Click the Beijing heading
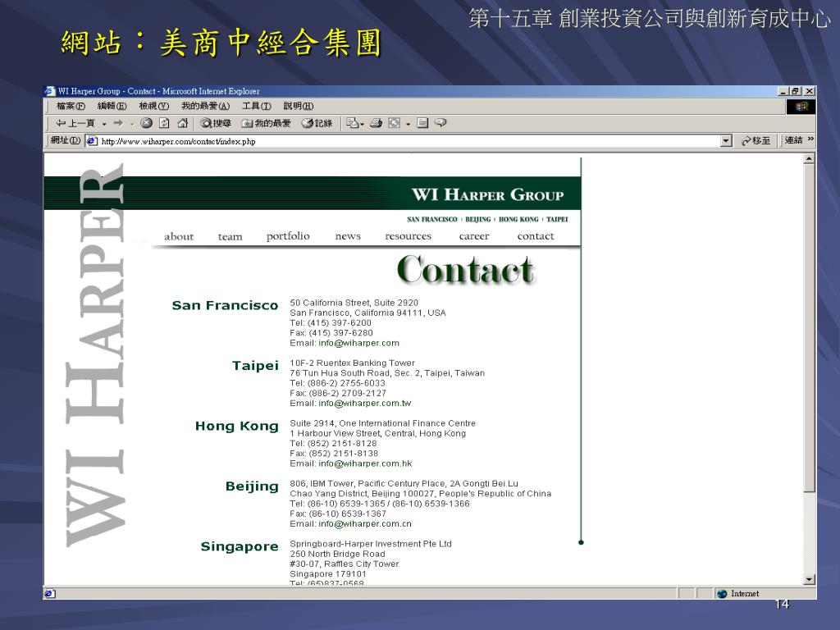 [x=252, y=486]
